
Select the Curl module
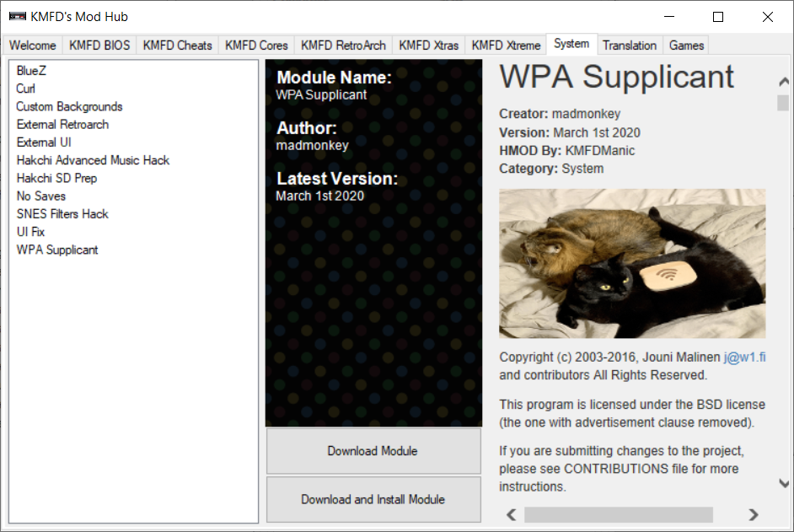coord(26,89)
